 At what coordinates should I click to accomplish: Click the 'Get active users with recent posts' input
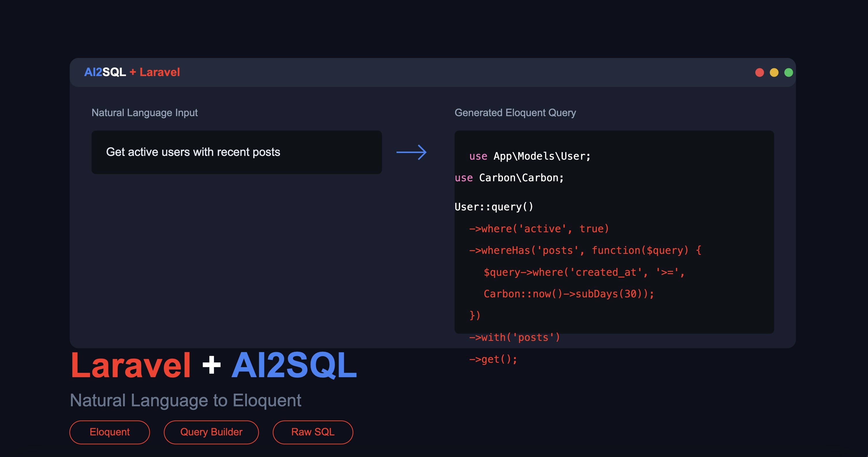click(x=236, y=152)
